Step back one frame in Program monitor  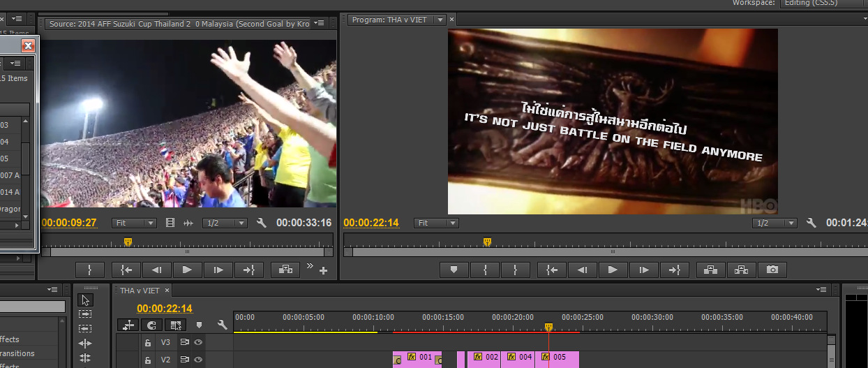[583, 270]
